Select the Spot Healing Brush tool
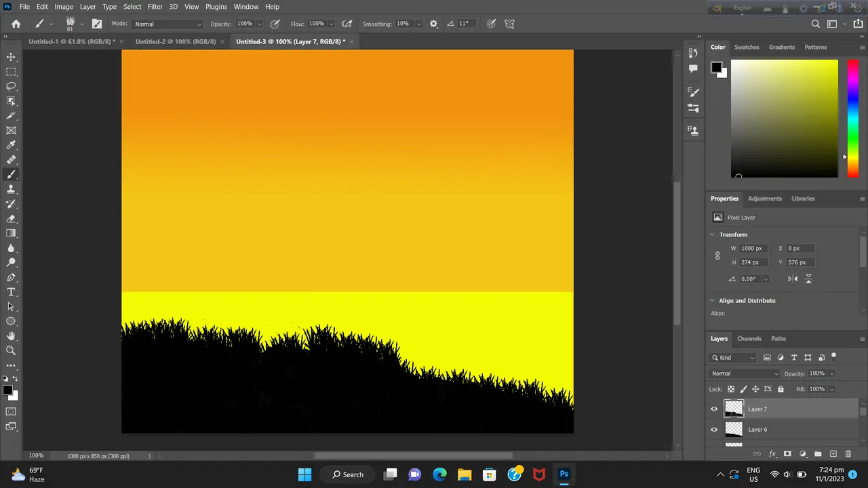 [11, 160]
